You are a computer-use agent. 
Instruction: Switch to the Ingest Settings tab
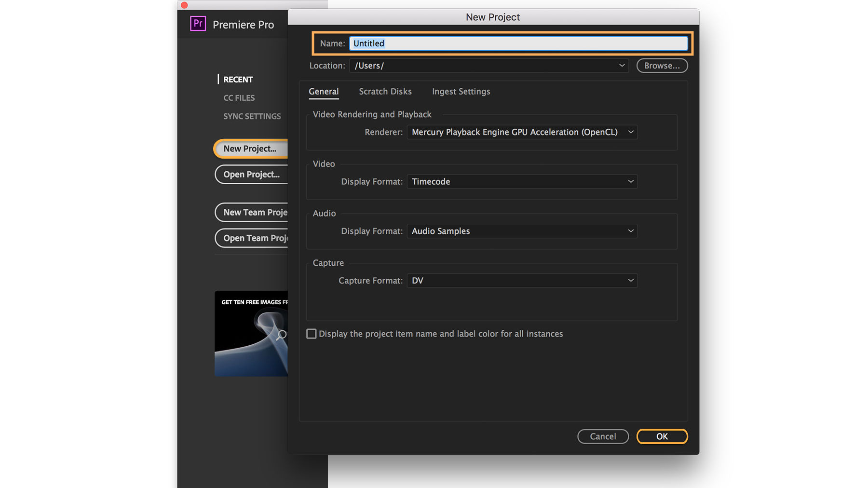coord(461,91)
